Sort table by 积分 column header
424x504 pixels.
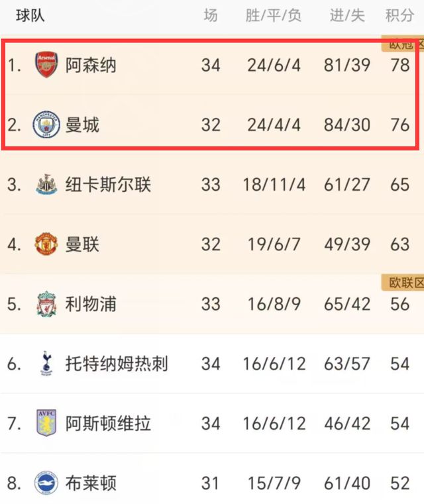pyautogui.click(x=399, y=15)
